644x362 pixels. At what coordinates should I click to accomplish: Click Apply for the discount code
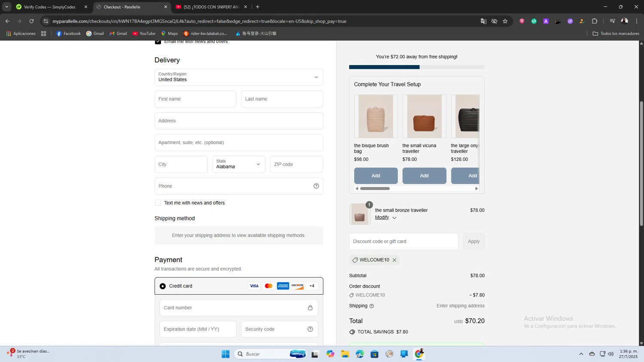point(474,241)
